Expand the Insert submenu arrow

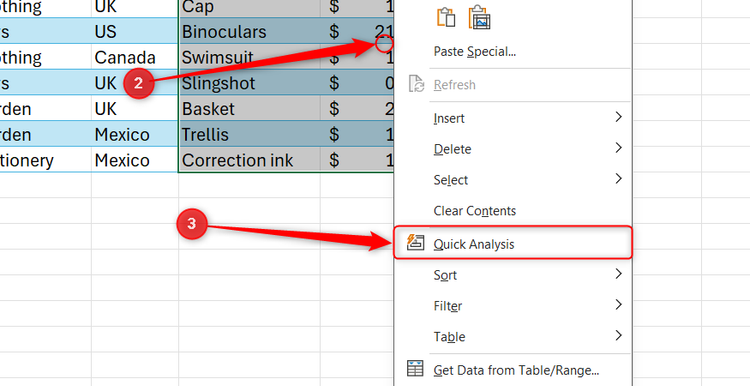618,117
